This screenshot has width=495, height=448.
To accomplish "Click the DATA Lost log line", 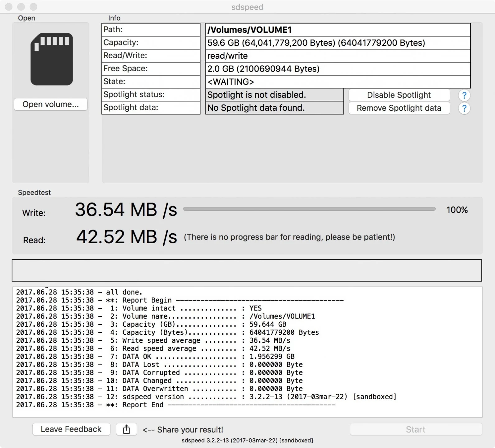I will coord(159,365).
